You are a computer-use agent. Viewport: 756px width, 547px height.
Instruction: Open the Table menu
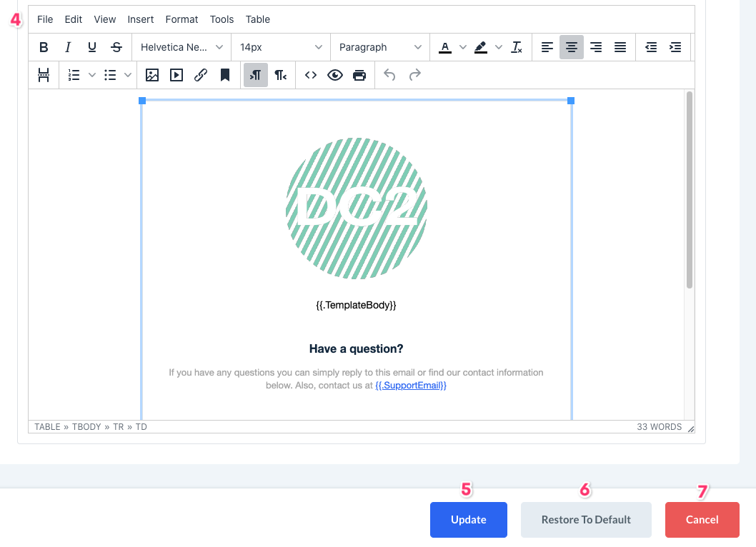[x=258, y=19]
